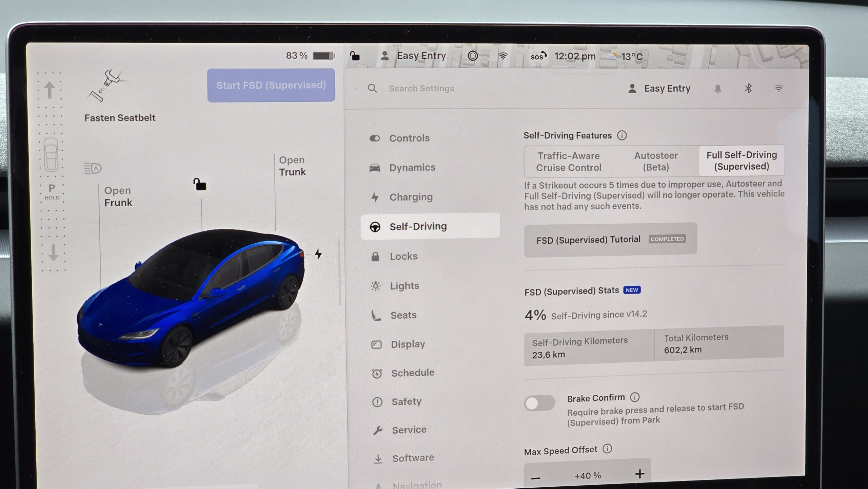
Task: Tap the charge port lightning bolt icon
Action: click(x=318, y=254)
